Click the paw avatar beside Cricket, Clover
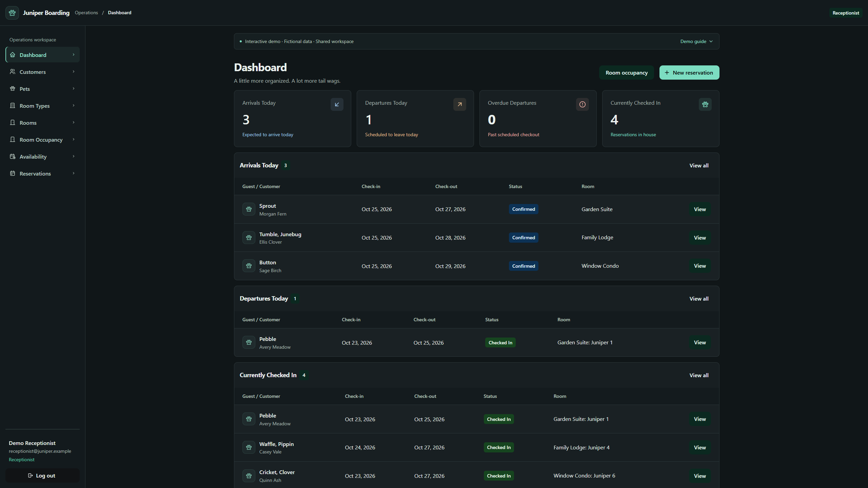The image size is (868, 488). pos(249,475)
